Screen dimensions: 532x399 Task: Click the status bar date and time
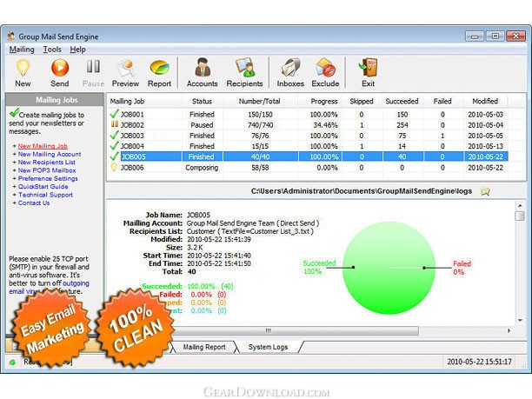click(x=479, y=362)
